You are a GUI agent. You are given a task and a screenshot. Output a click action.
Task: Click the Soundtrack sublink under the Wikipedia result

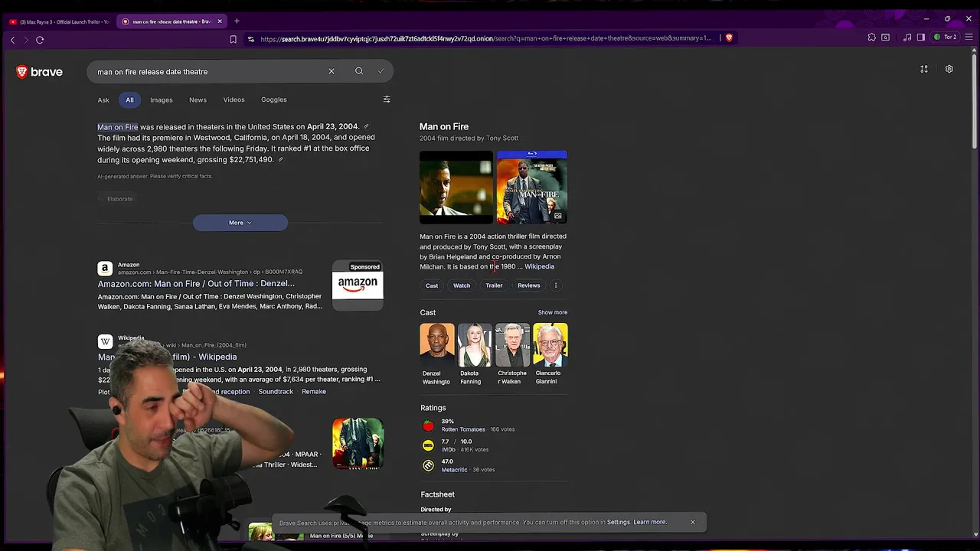(276, 392)
